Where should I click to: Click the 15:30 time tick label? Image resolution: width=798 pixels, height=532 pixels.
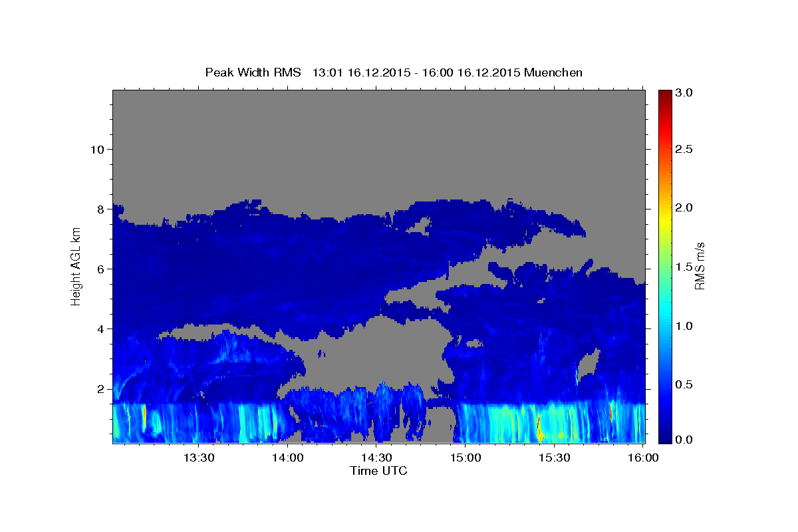(554, 458)
